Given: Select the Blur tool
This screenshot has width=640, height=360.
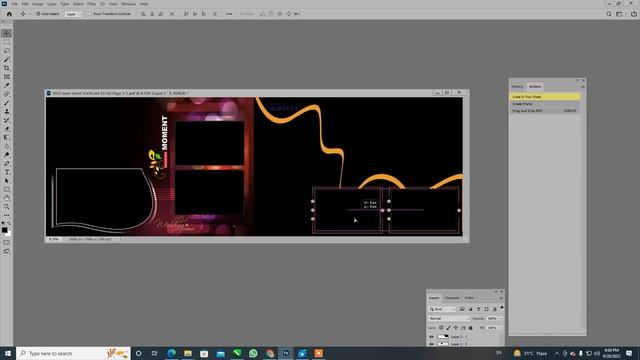Looking at the screenshot, I should click(7, 146).
